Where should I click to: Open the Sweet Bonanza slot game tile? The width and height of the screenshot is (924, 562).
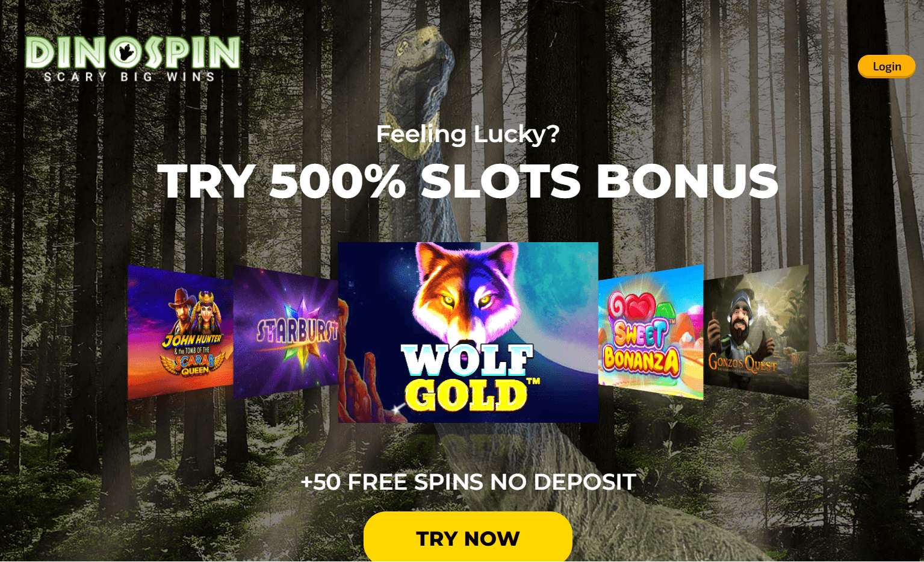(651, 333)
